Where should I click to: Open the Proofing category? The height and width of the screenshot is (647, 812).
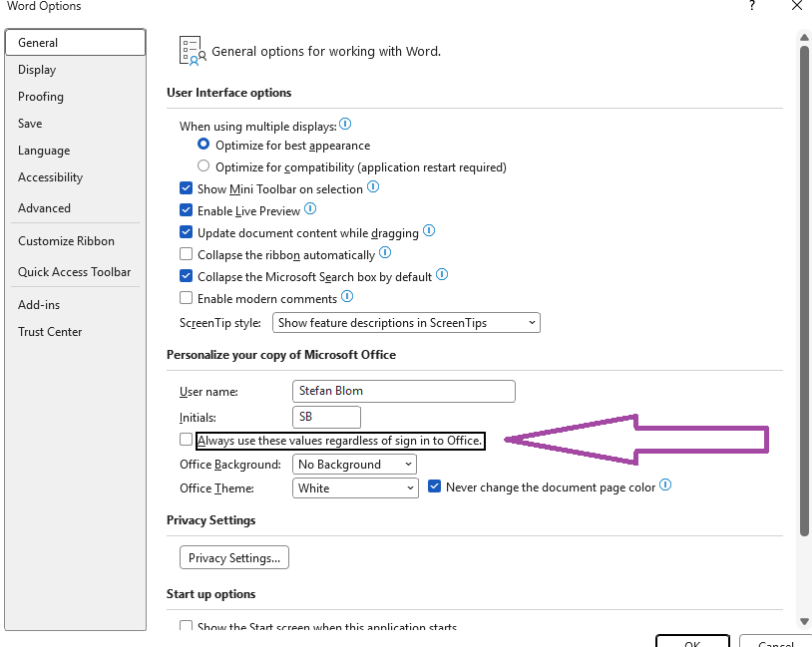[x=76, y=97]
